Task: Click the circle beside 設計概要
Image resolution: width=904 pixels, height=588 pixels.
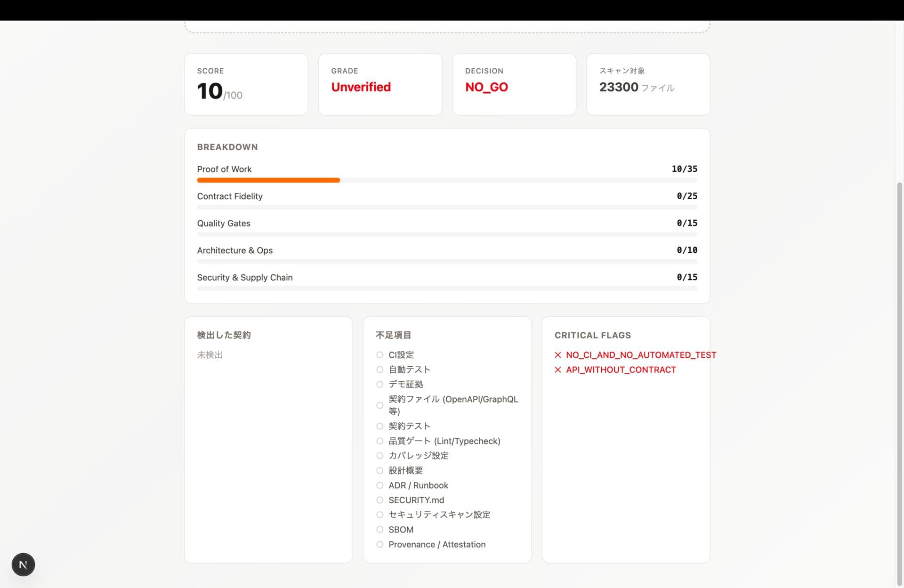Action: pyautogui.click(x=379, y=470)
